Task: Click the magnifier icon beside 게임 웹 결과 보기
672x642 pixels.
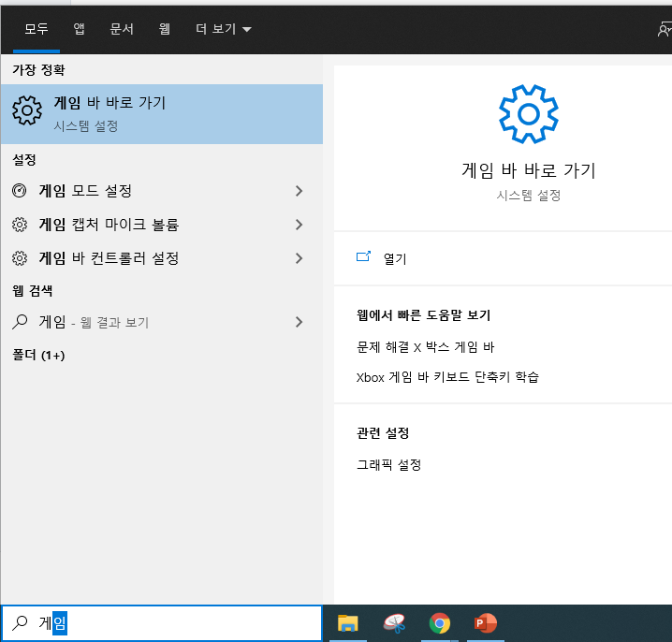Action: tap(20, 322)
